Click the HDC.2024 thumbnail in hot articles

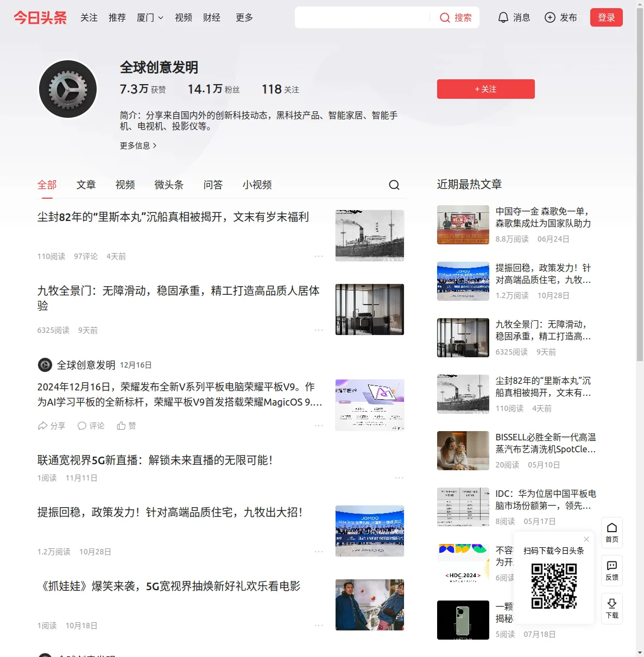[463, 564]
